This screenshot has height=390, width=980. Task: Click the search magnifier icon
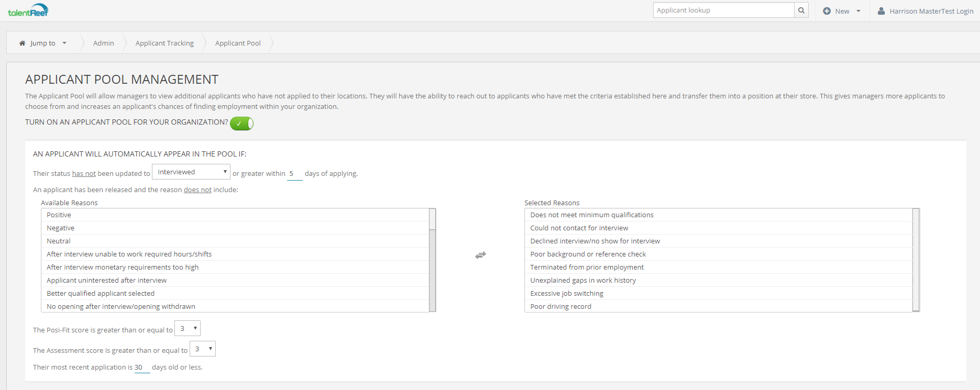tap(801, 10)
